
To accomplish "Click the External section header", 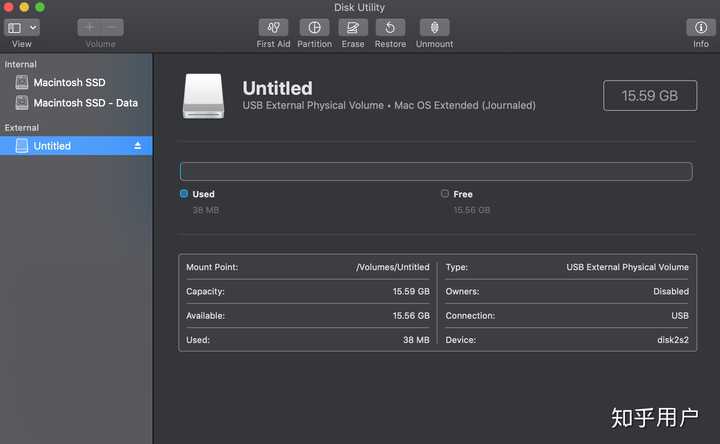I will (x=22, y=128).
